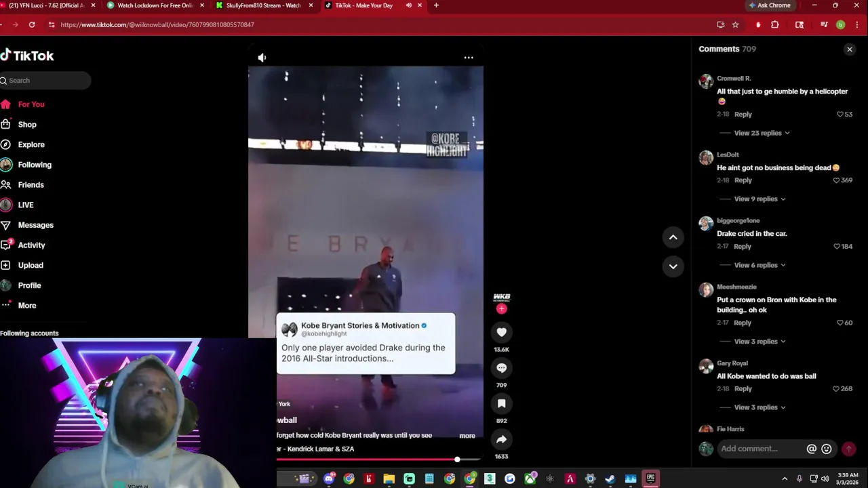Click the Add comment input field
This screenshot has width=868, height=488.
[761, 449]
